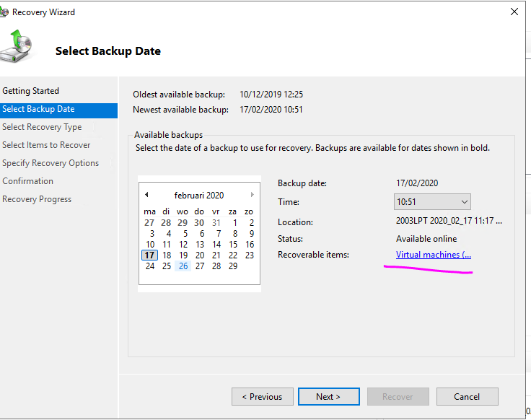Click the Available backups group label

tap(168, 135)
